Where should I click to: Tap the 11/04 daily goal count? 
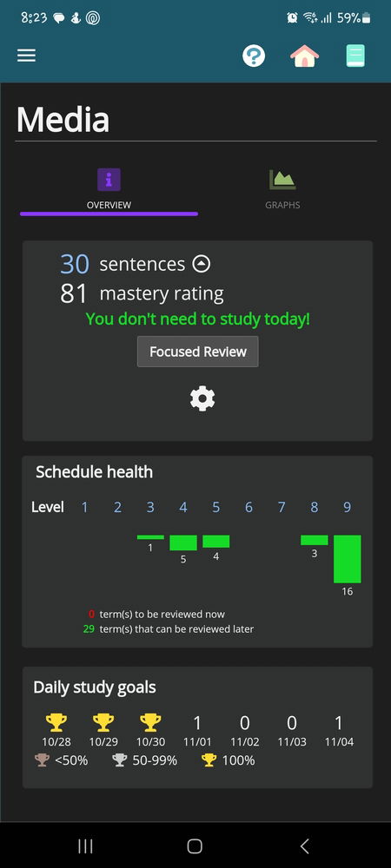pos(339,722)
